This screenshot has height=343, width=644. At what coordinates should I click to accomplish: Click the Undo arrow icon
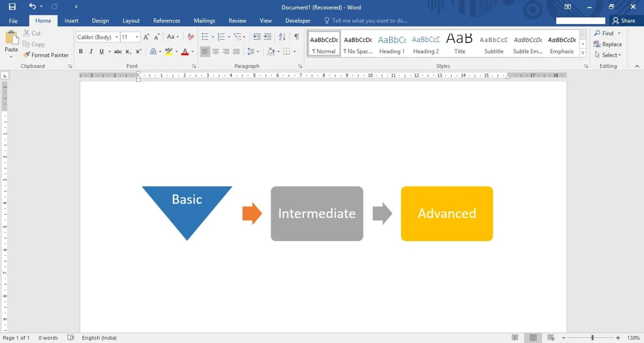click(x=33, y=6)
